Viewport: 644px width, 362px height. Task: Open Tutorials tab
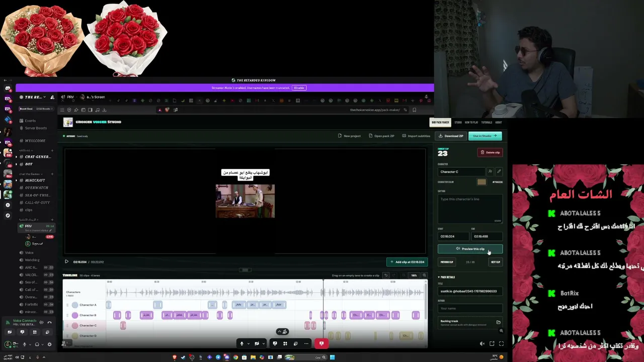487,122
